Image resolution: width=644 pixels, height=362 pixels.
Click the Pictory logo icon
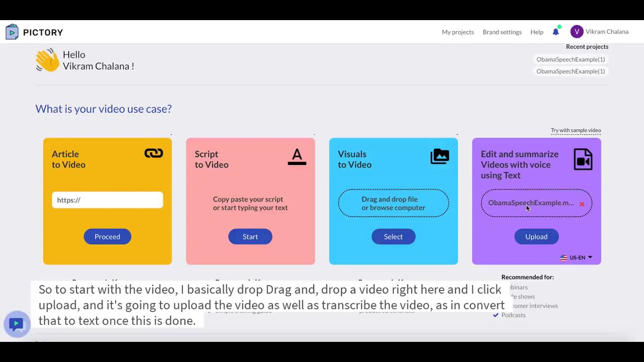click(12, 32)
